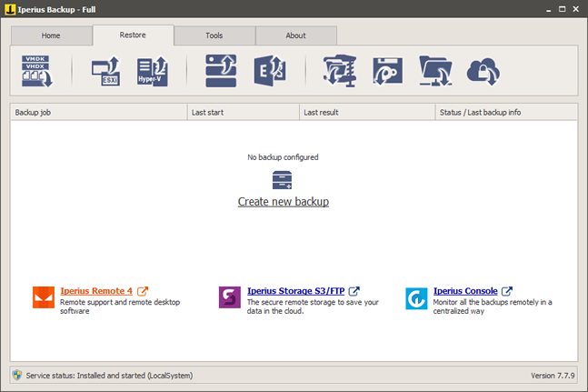This screenshot has height=392, width=588.
Task: Switch to the Home tab
Action: click(x=51, y=35)
